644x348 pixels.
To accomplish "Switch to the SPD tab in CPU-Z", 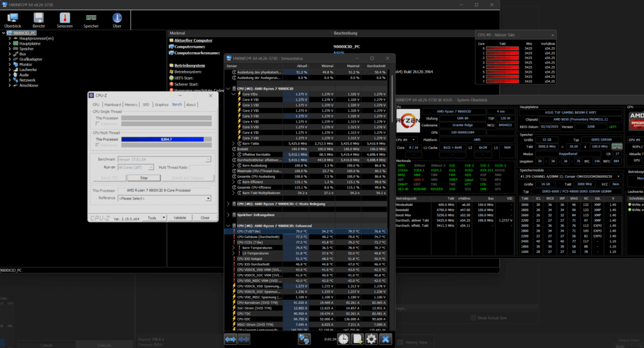I will (x=146, y=105).
